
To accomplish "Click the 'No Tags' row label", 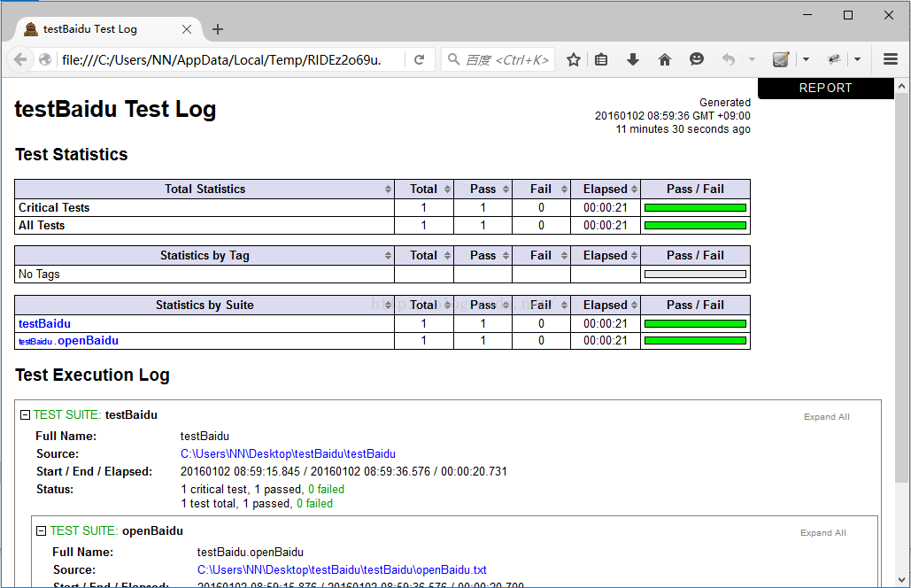I will [x=39, y=275].
